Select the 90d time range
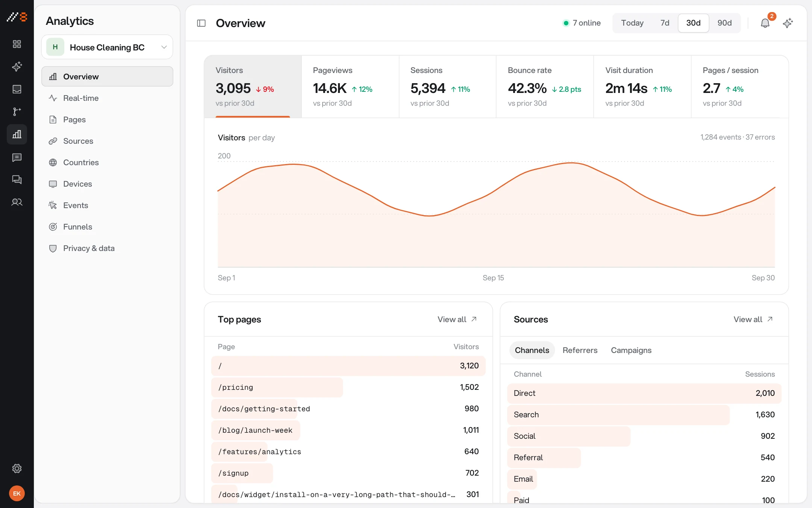Viewport: 812px width, 508px height. pos(724,23)
